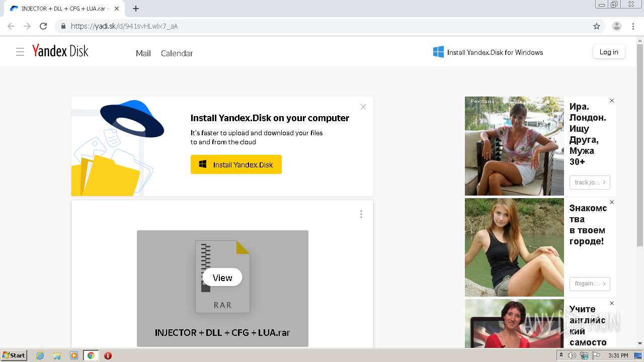Viewport: 644px width, 362px height.
Task: Open the Chrome three-dot menu
Action: (633, 26)
